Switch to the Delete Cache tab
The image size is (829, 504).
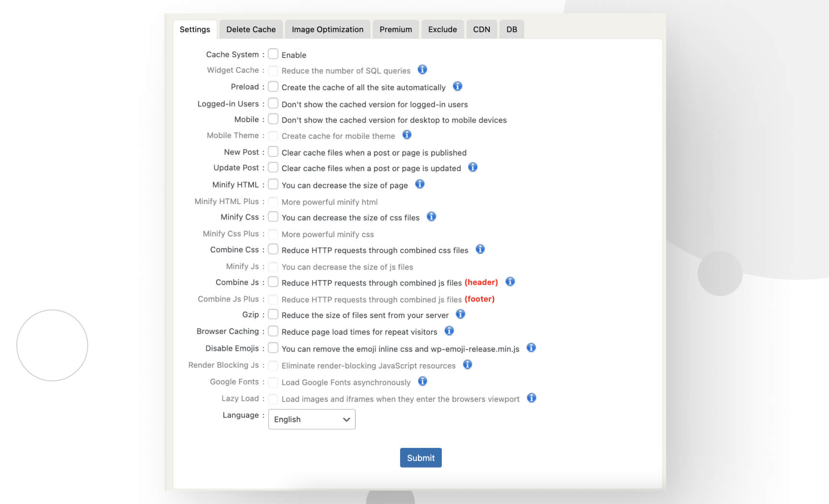[251, 29]
